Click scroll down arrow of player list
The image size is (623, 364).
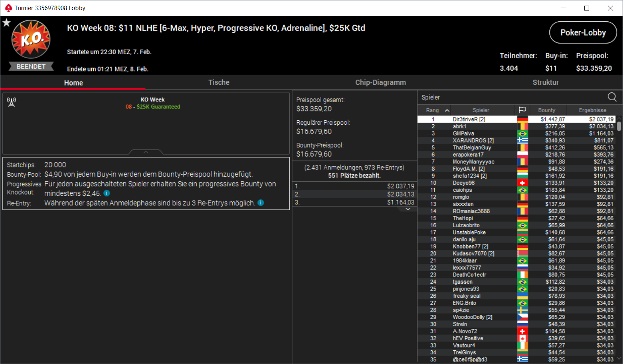(619, 358)
